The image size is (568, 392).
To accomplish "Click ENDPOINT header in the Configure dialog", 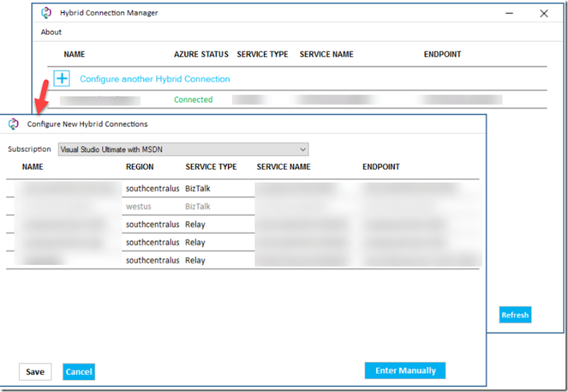I will 381,167.
